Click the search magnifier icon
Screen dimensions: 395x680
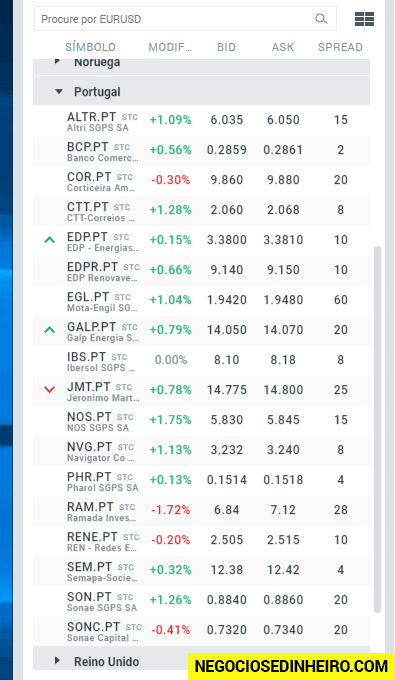click(x=321, y=19)
